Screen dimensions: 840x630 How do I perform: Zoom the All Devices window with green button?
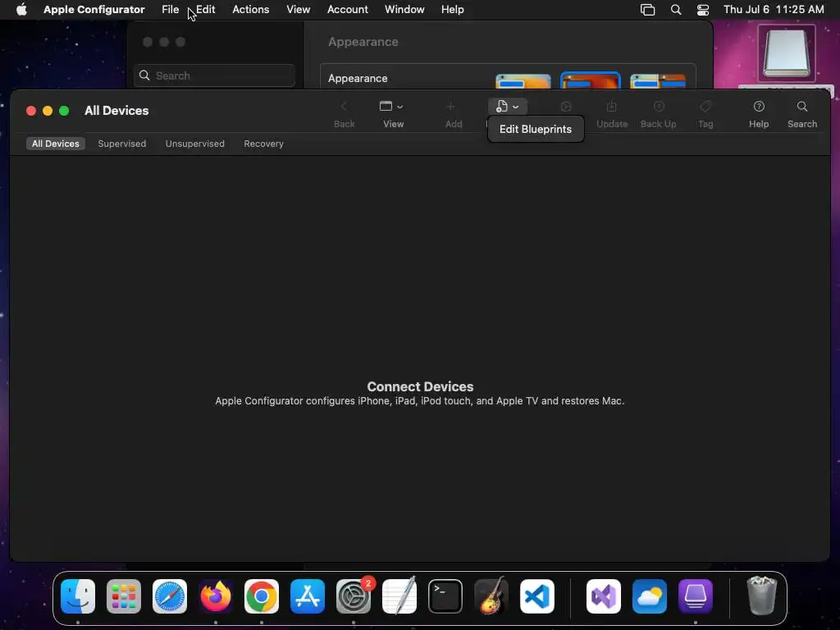(x=64, y=111)
